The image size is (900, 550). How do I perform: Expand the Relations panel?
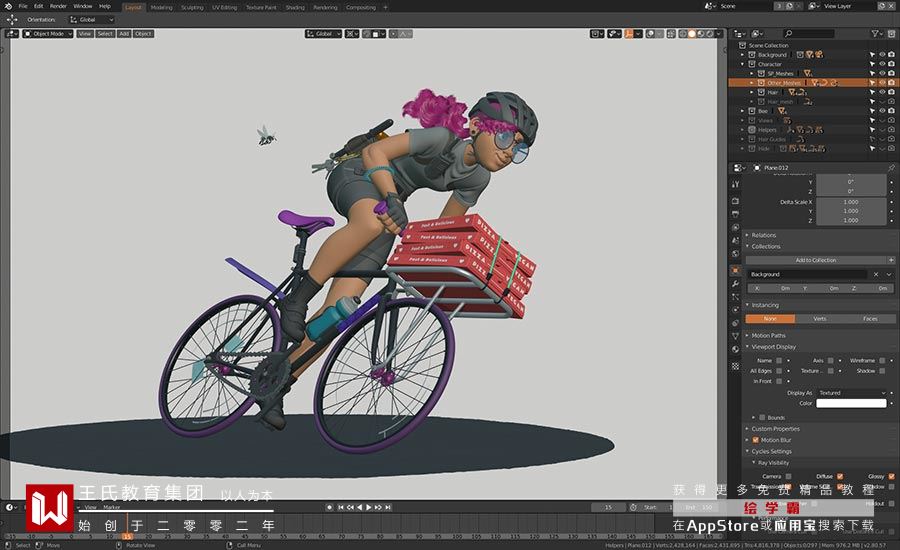coord(763,235)
